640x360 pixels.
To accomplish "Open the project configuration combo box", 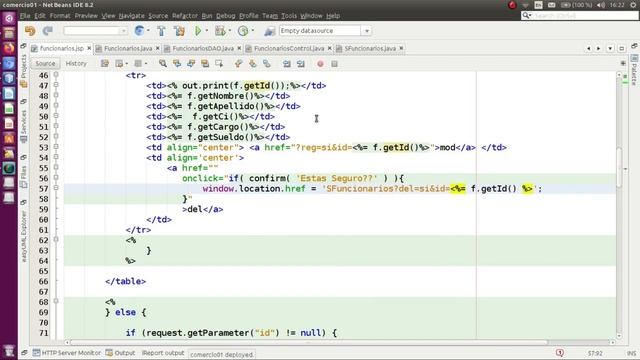I will [x=96, y=31].
